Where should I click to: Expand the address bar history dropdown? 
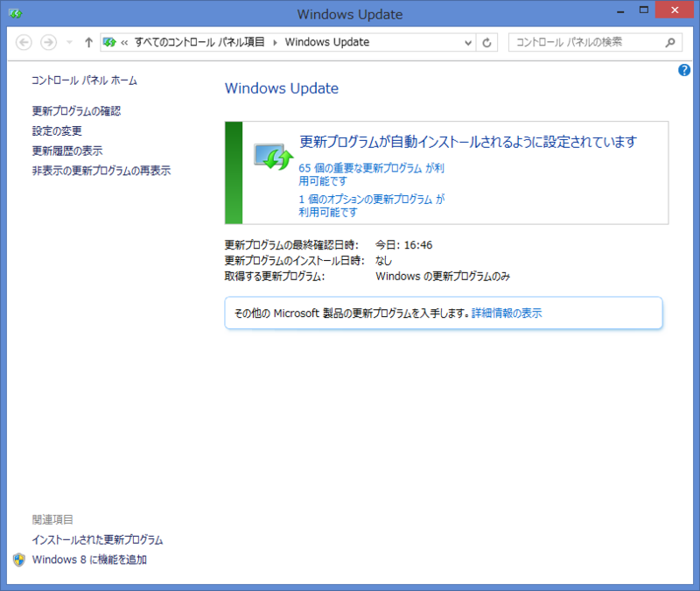pyautogui.click(x=468, y=42)
